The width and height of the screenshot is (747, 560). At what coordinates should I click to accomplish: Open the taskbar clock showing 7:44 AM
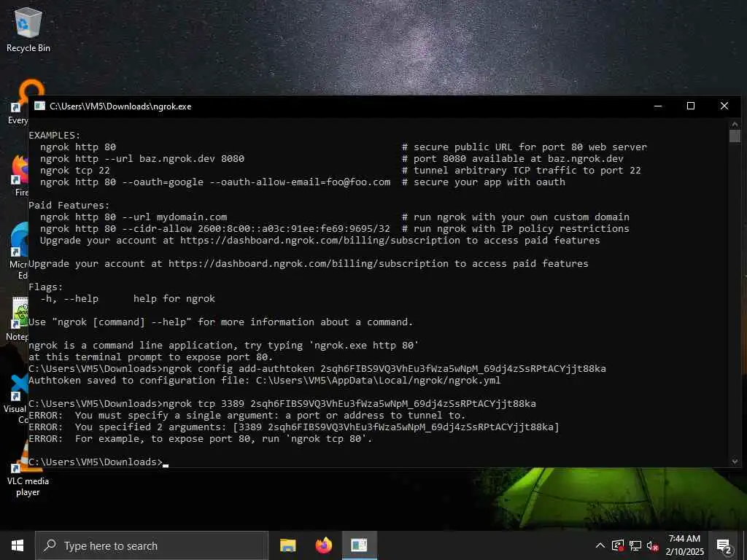pyautogui.click(x=684, y=545)
